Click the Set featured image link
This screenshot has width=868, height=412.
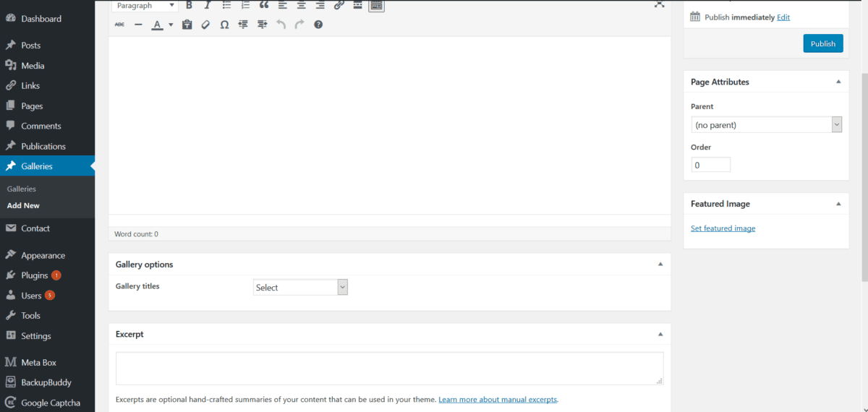(x=723, y=228)
